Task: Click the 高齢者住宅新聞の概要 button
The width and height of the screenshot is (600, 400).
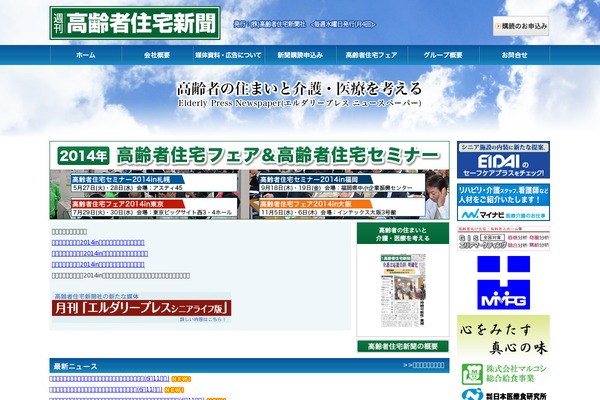Action: tap(403, 346)
